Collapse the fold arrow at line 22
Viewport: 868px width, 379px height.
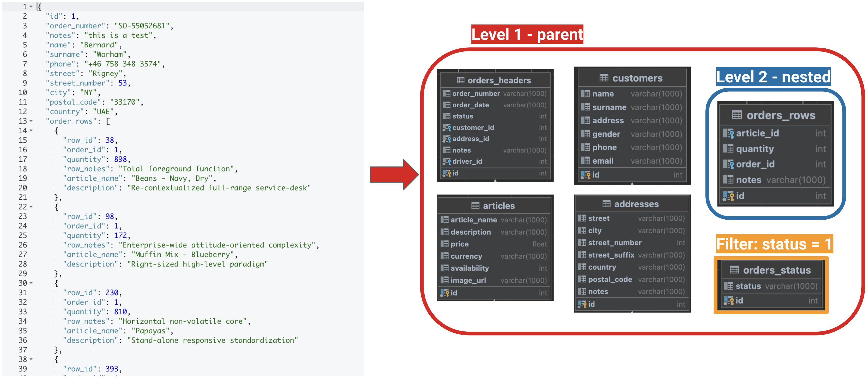(x=31, y=207)
